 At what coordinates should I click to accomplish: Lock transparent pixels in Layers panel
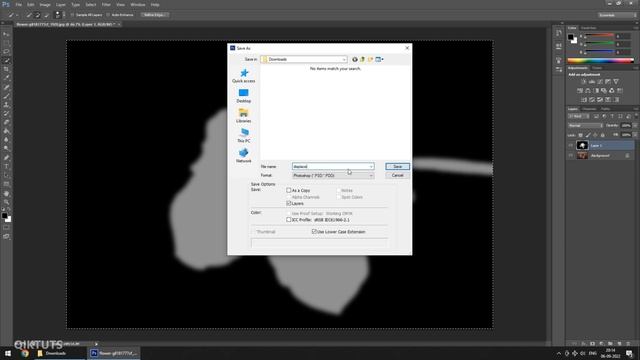pos(580,135)
